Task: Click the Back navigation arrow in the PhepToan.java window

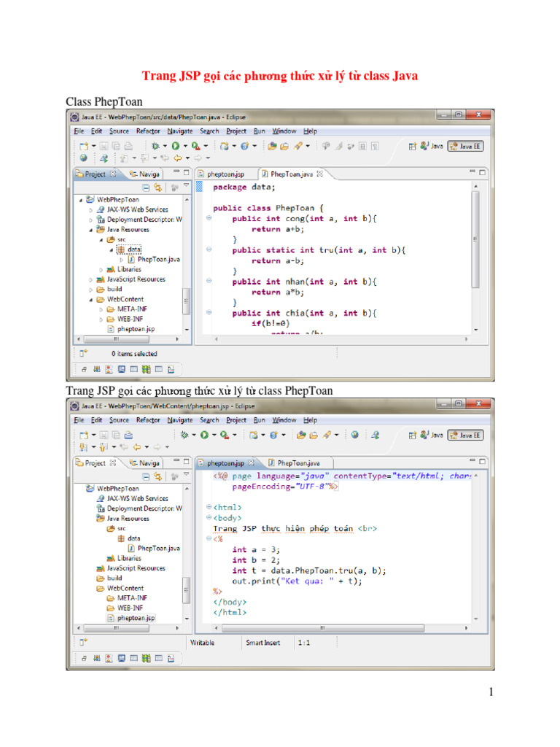Action: coord(178,158)
